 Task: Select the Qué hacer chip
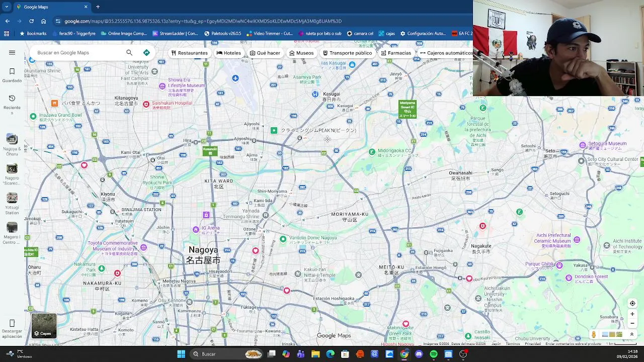coord(265,53)
